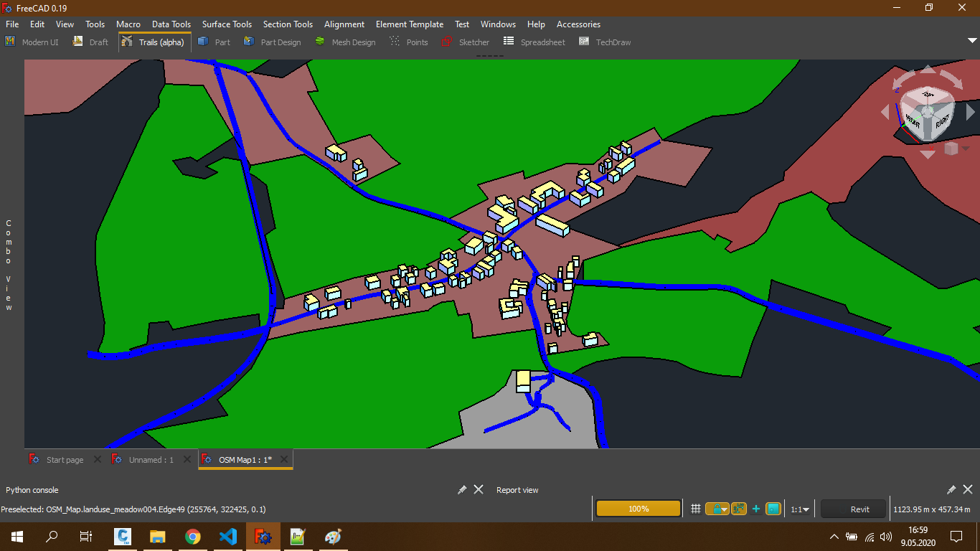The width and height of the screenshot is (980, 551).
Task: Launch Visual Studio Code from taskbar
Action: [227, 537]
